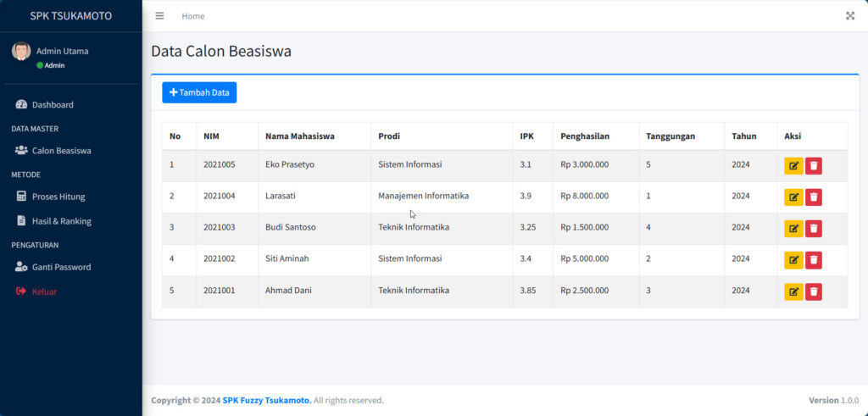Image resolution: width=868 pixels, height=416 pixels.
Task: Click the Admin Utama profile avatar
Action: click(x=21, y=51)
